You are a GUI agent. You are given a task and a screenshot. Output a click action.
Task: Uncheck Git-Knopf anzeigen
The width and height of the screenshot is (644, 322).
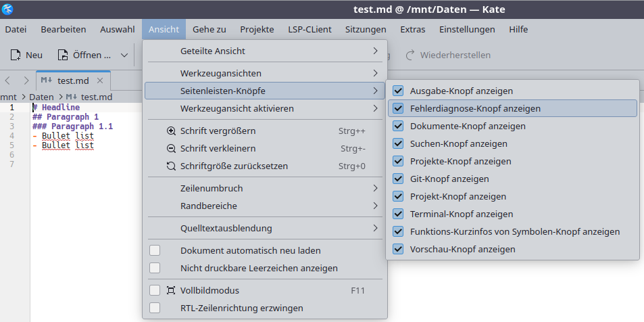[x=397, y=179]
